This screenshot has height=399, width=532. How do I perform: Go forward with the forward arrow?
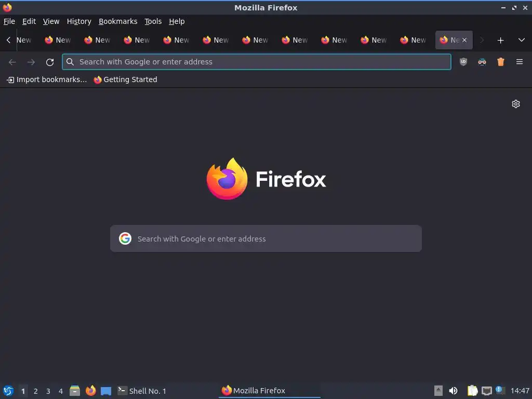tap(31, 62)
